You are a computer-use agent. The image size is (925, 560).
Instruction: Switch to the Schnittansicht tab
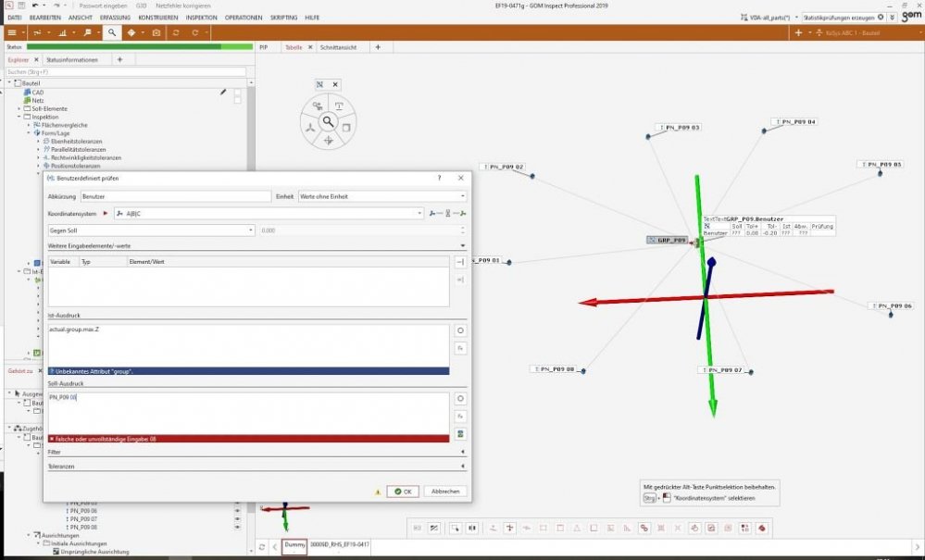coord(339,46)
